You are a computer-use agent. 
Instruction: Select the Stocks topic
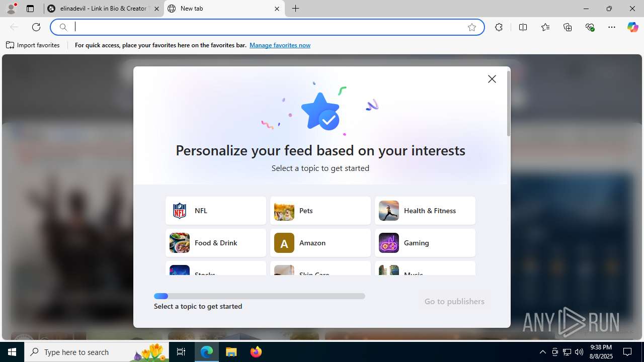[216, 268]
